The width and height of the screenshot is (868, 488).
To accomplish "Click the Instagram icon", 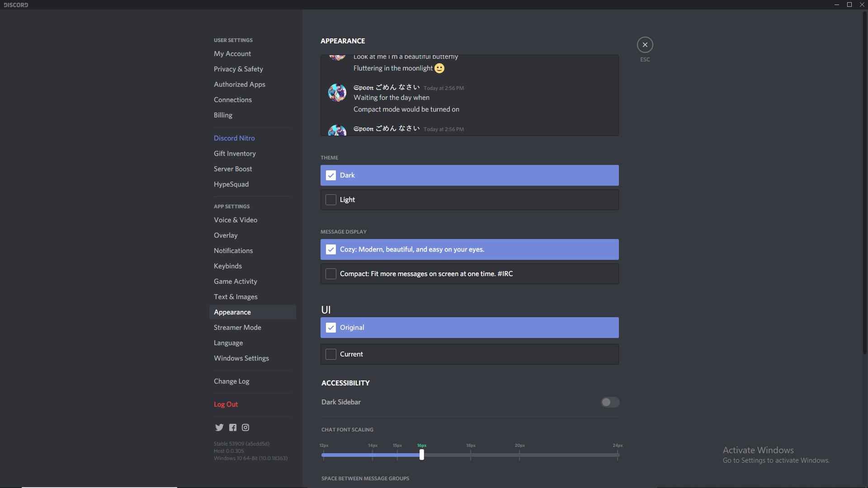I will coord(245,427).
